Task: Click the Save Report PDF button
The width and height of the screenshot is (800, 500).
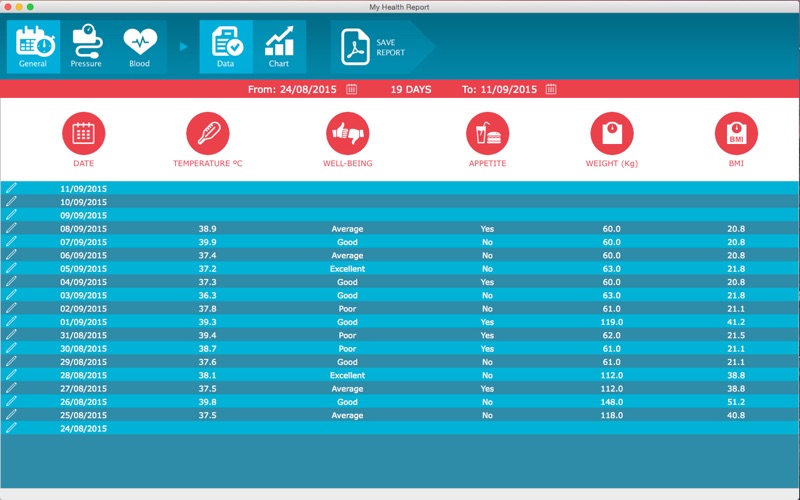Action: (382, 47)
